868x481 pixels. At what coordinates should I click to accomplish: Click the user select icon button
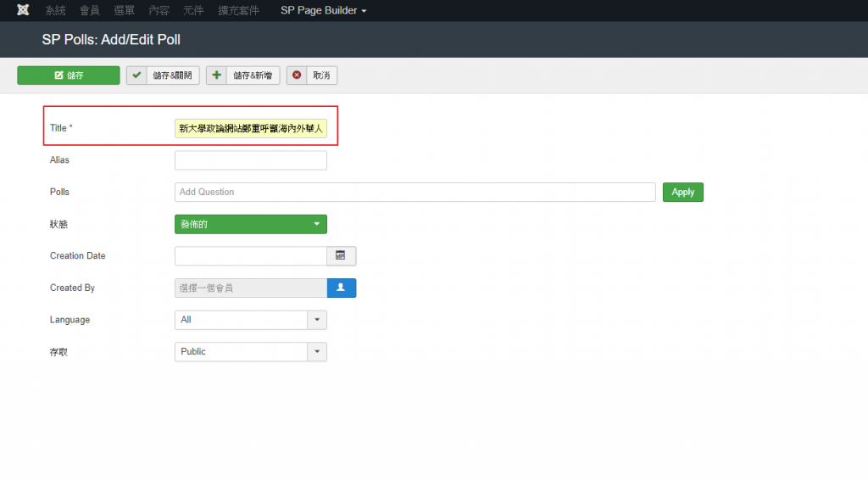click(x=341, y=288)
